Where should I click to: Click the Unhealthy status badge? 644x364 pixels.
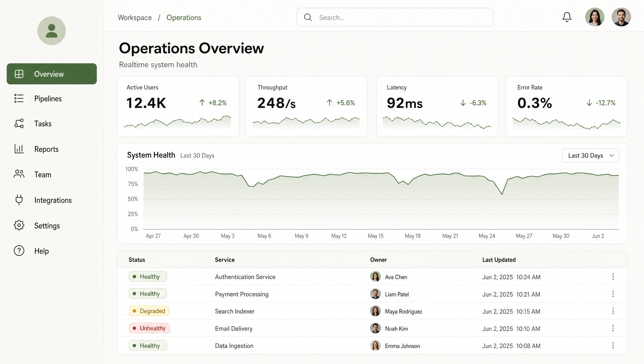click(149, 328)
